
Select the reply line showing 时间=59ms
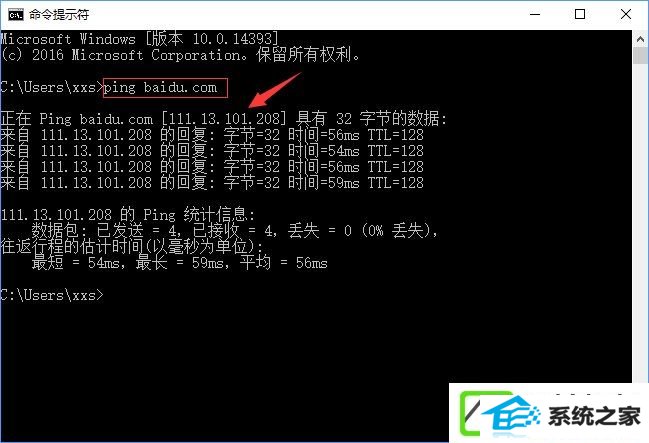tap(212, 183)
